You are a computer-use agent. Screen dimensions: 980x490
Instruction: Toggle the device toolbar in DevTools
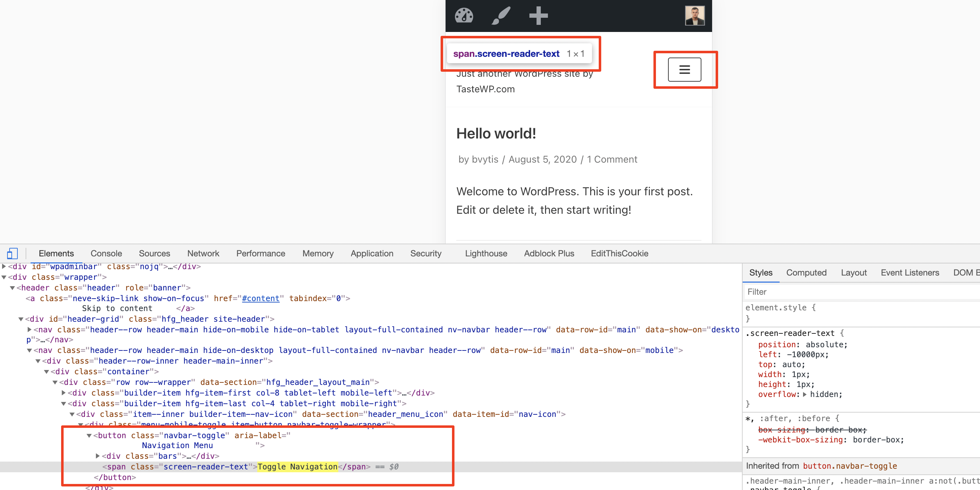13,253
